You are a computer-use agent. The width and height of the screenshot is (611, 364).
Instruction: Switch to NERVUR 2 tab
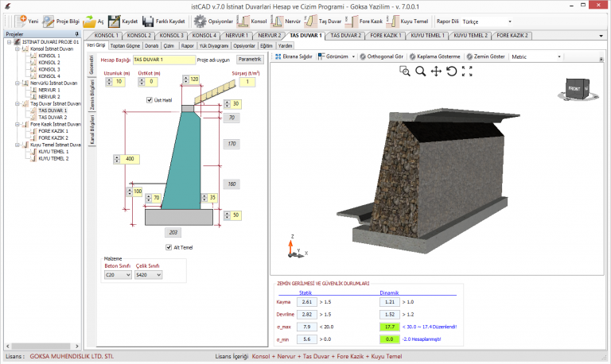tap(269, 36)
